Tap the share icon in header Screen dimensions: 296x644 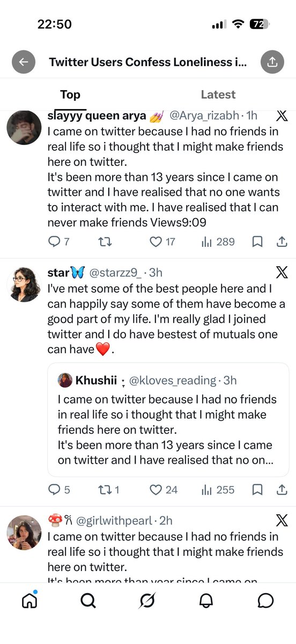coord(272,62)
